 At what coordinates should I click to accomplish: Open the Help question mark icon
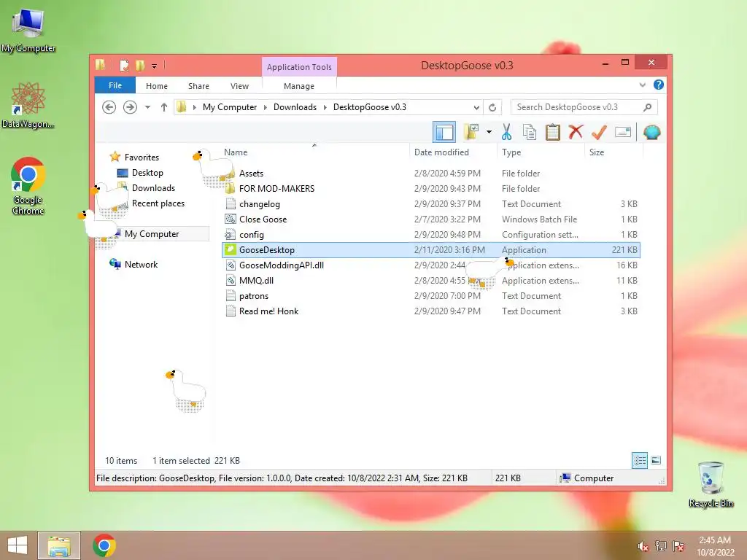(659, 85)
